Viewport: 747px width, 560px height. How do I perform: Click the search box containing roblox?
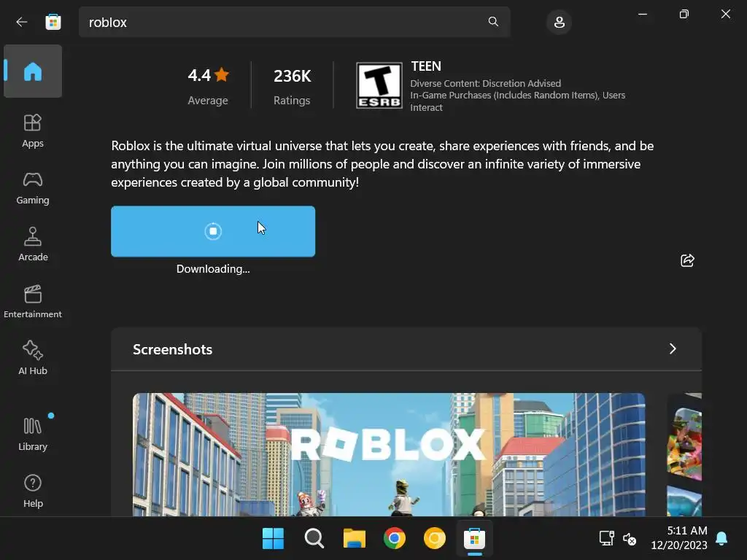(295, 22)
